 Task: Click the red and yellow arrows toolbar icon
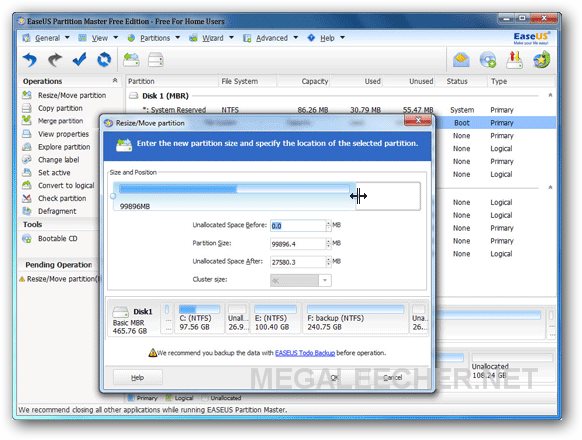click(x=514, y=60)
